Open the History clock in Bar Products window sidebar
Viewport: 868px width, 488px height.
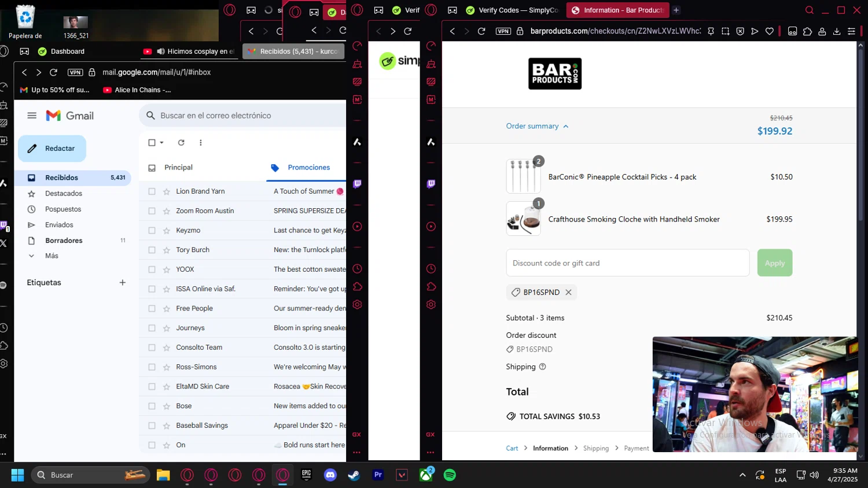431,269
